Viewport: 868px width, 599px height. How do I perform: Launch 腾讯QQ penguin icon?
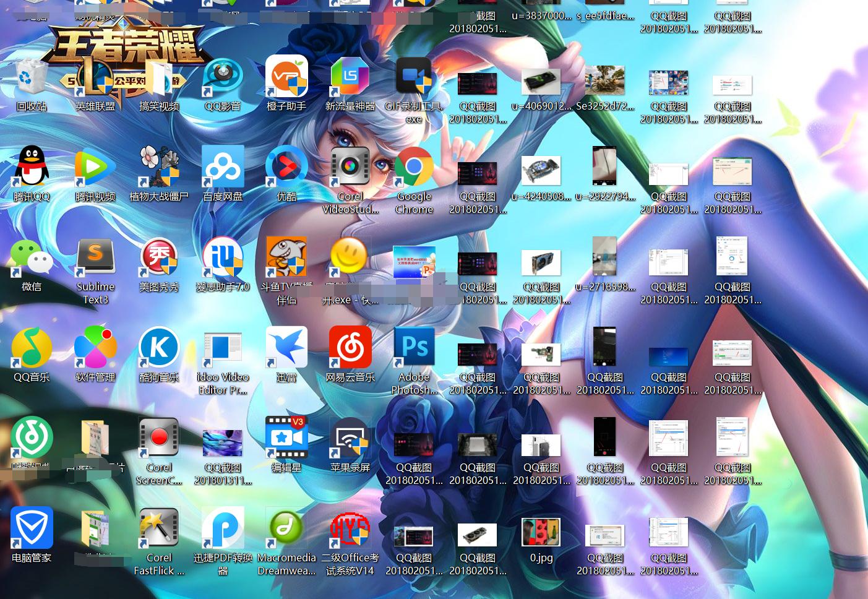click(x=31, y=168)
